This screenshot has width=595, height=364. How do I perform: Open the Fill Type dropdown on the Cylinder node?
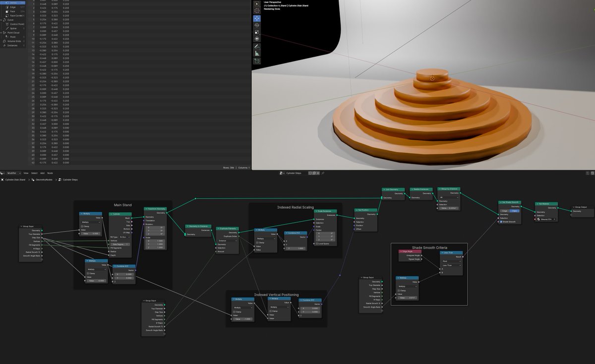(x=123, y=237)
